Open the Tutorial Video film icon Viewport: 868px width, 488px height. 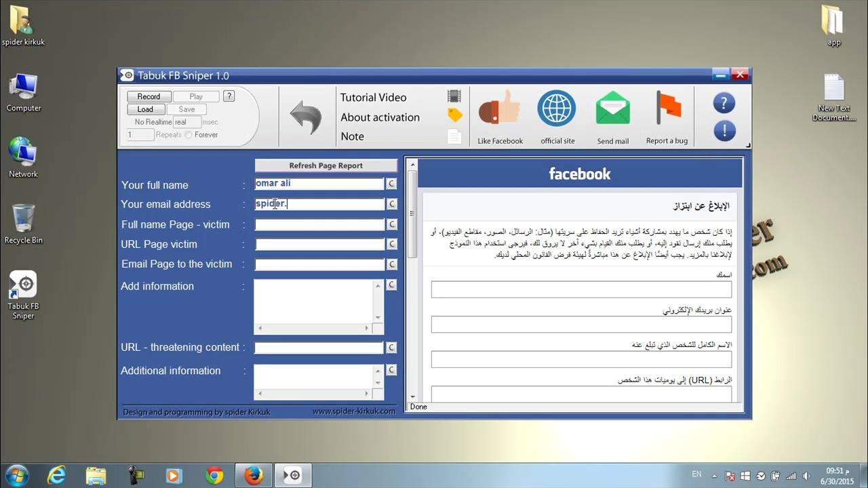[454, 97]
